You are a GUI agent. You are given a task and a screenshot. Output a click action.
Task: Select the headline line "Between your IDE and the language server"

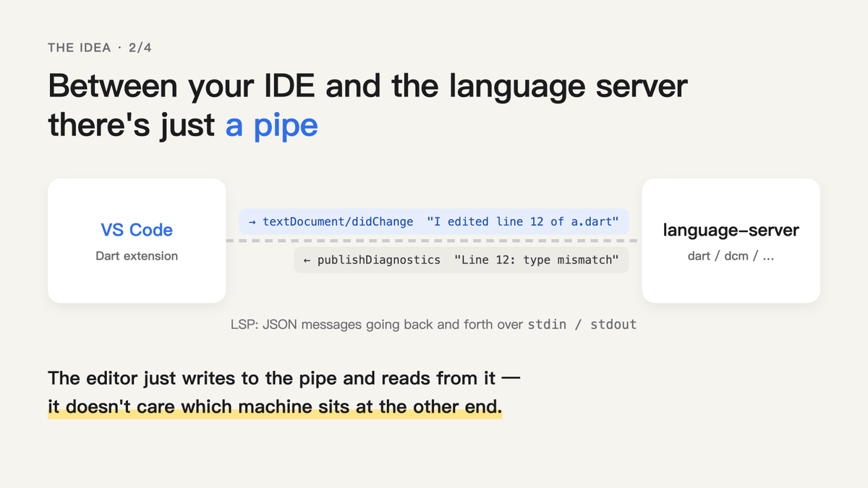(x=367, y=87)
